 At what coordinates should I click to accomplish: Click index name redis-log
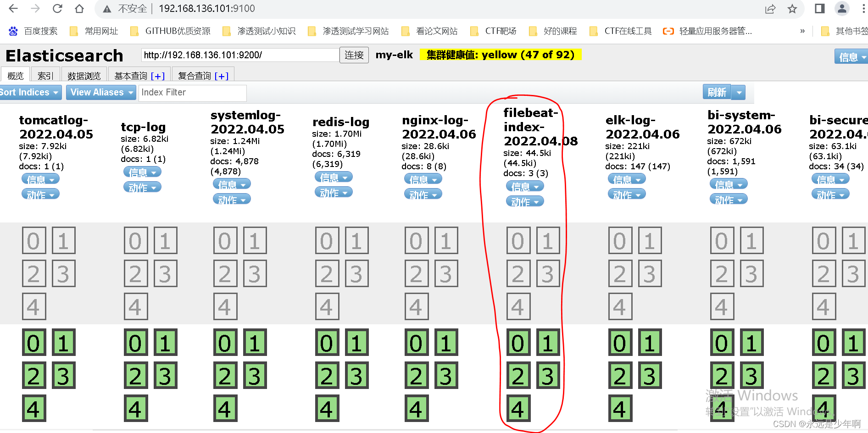341,122
